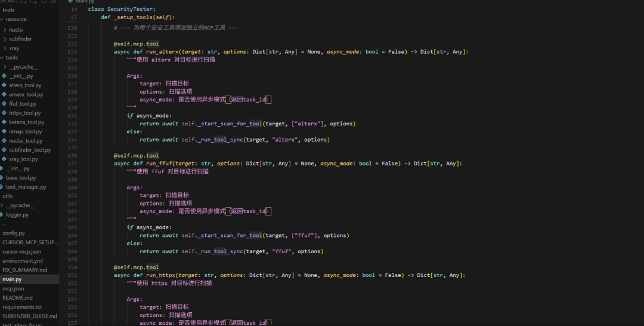Jump to sticky header class SecurityTester
Viewport: 644px width, 326px height.
[122, 9]
